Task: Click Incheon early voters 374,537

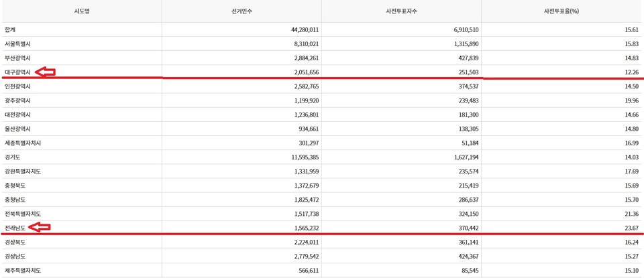Action: [x=469, y=86]
